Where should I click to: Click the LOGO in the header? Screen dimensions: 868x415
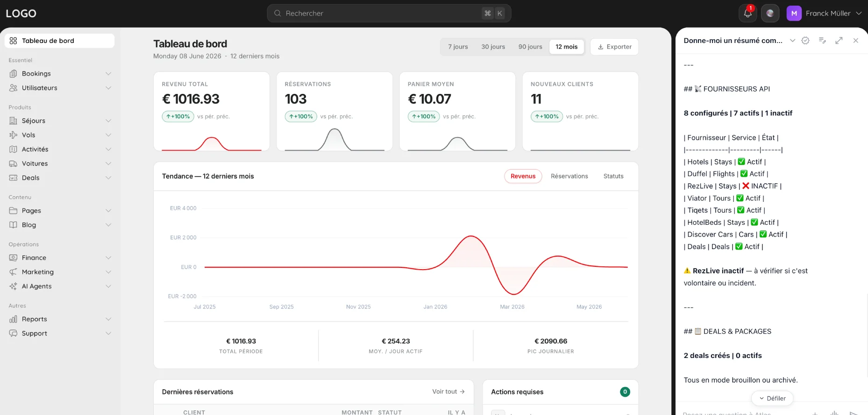[21, 14]
